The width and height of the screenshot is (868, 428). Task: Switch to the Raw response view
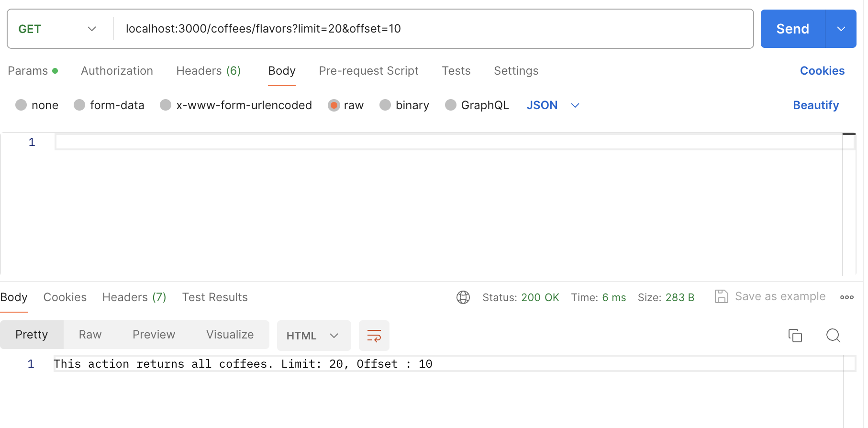tap(90, 335)
